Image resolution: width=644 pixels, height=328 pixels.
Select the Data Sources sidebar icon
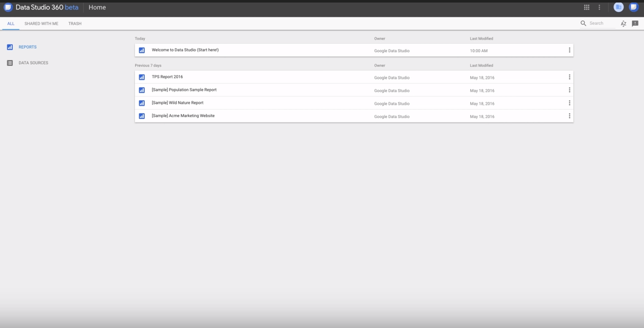click(11, 63)
